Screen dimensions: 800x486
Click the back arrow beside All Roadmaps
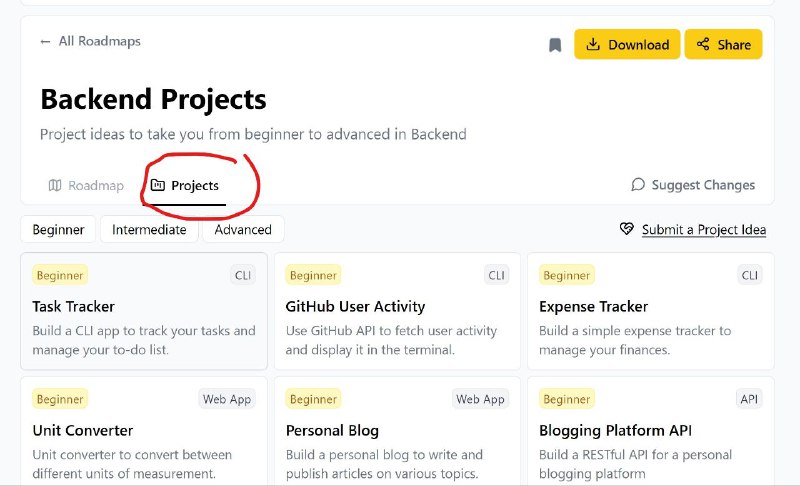point(45,42)
